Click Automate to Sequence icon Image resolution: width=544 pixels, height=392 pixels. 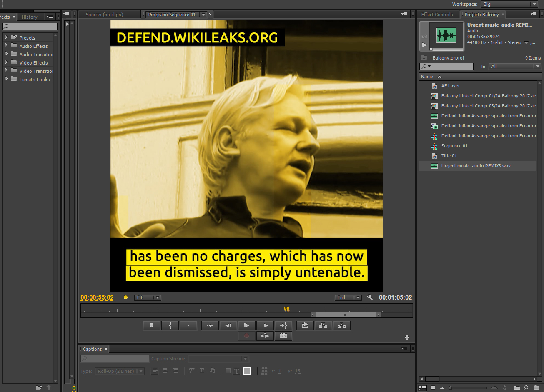point(516,388)
